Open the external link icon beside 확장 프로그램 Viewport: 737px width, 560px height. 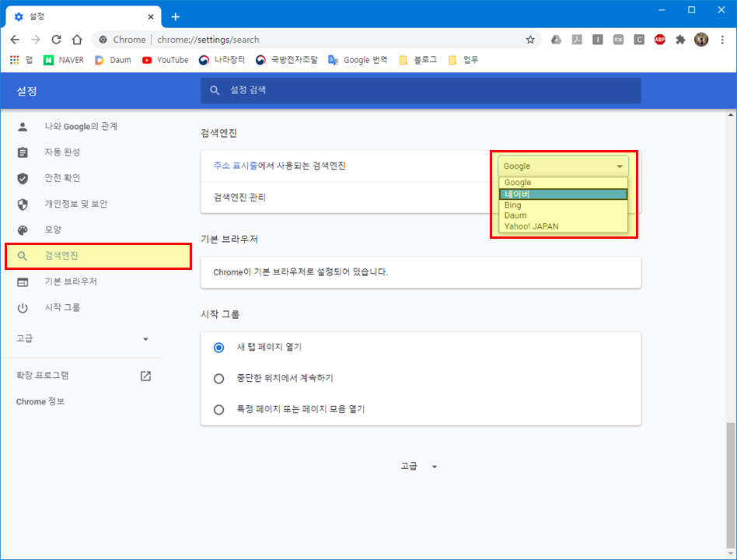coord(145,376)
